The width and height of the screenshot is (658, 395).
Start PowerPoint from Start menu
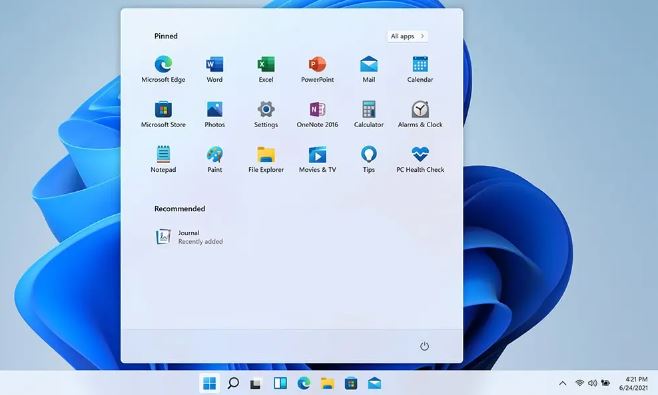[x=317, y=70]
